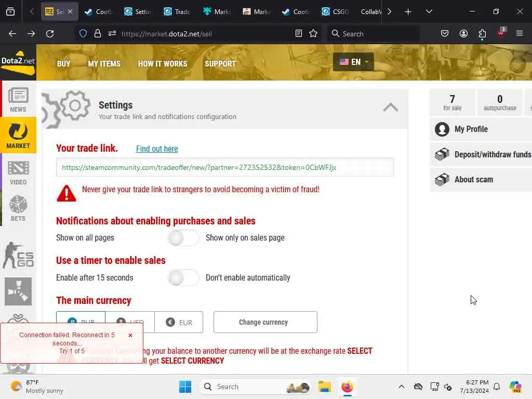This screenshot has height=399, width=532.
Task: Go forward to next page
Action: pyautogui.click(x=31, y=34)
